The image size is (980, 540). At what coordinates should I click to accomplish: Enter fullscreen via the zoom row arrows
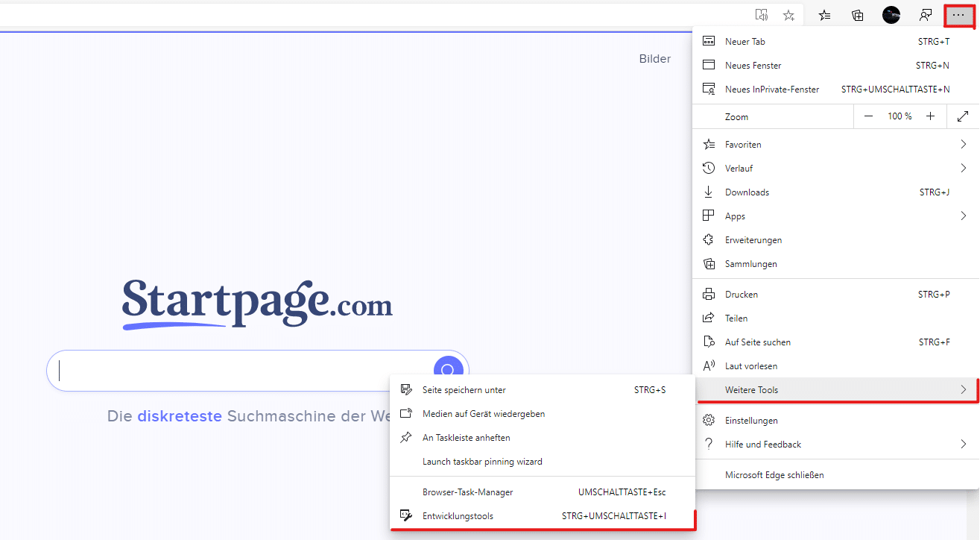pyautogui.click(x=963, y=116)
